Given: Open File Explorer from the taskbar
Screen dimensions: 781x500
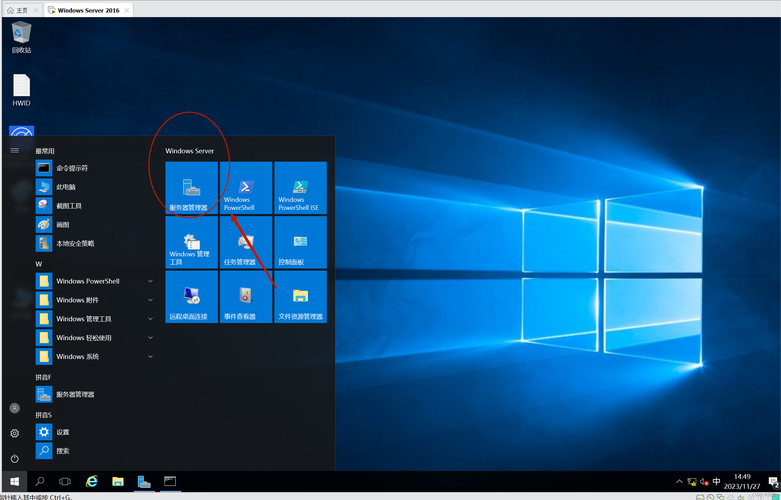Looking at the screenshot, I should pyautogui.click(x=118, y=482).
